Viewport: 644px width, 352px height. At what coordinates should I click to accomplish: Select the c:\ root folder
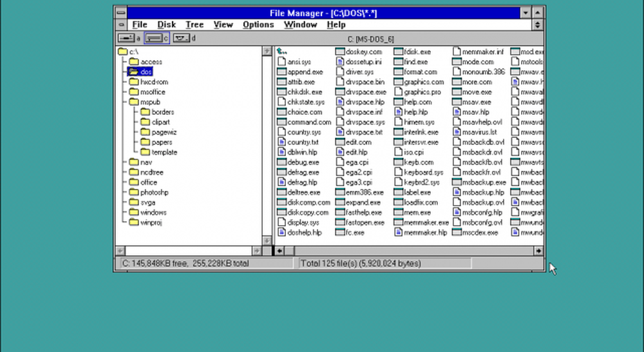tap(123, 52)
